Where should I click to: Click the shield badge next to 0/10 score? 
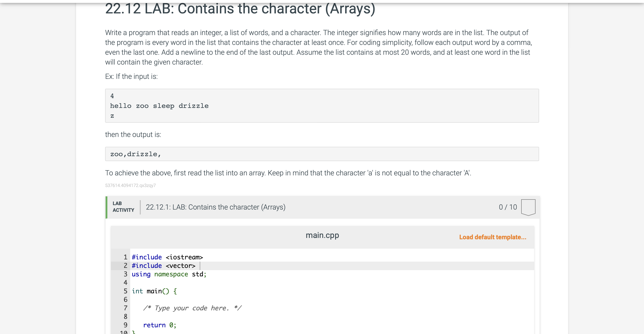point(528,207)
